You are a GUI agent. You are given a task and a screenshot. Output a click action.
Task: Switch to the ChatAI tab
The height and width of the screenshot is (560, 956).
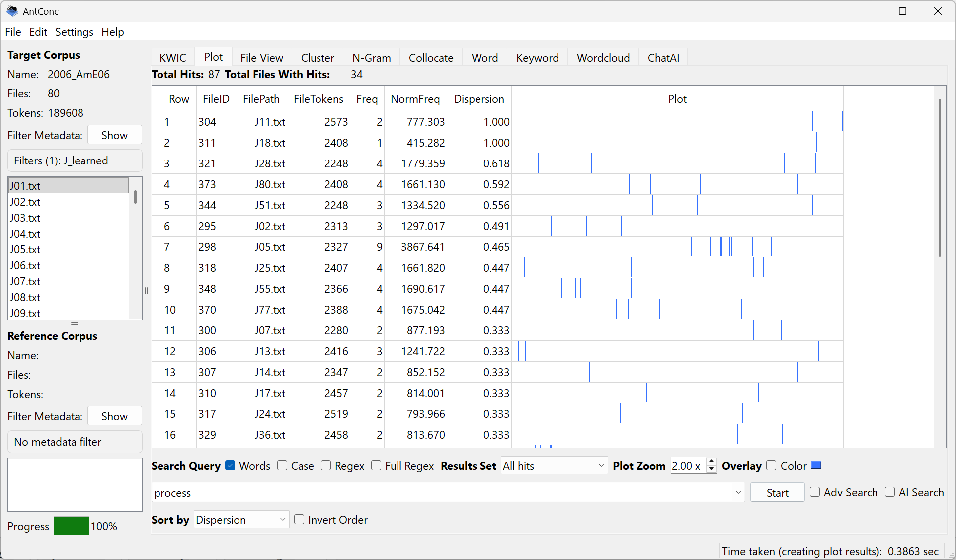[x=663, y=58]
